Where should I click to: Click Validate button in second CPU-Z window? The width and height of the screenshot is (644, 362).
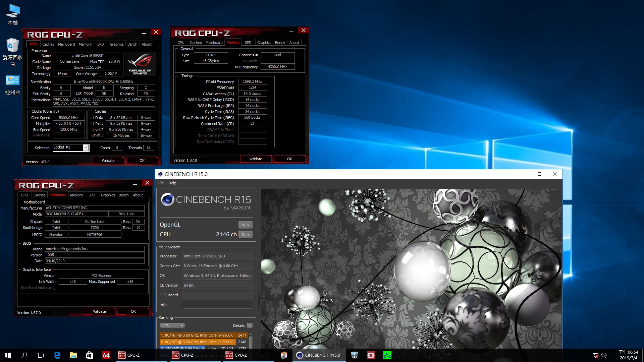point(255,158)
